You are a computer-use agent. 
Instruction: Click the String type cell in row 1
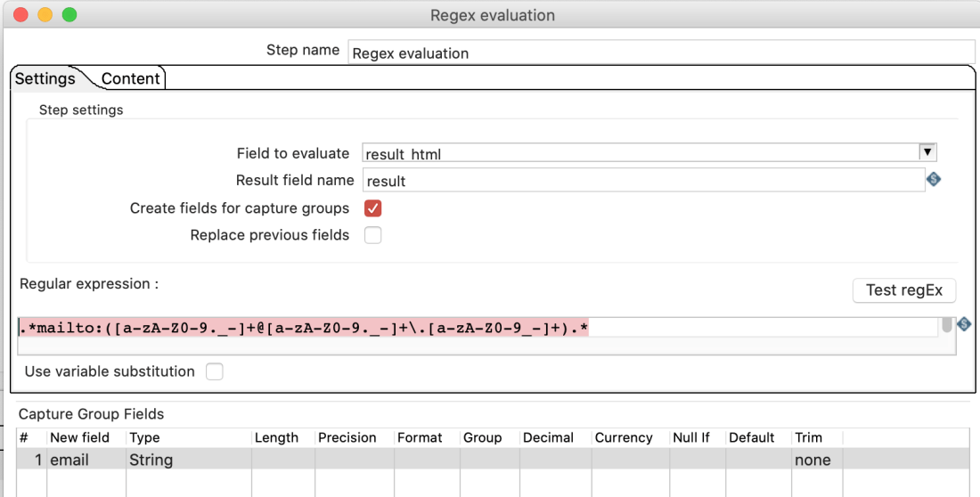pos(187,460)
